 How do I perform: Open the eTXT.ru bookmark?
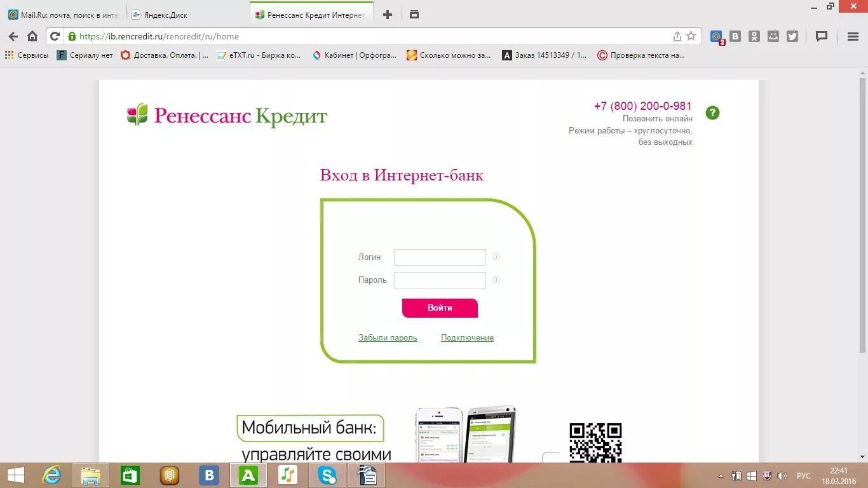tap(259, 55)
